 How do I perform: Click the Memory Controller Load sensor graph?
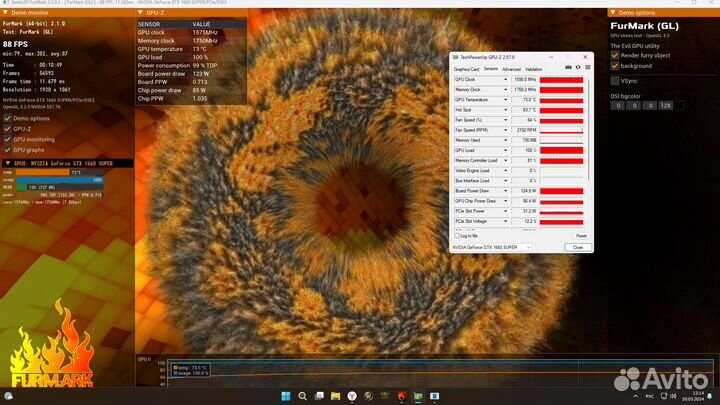(x=561, y=161)
